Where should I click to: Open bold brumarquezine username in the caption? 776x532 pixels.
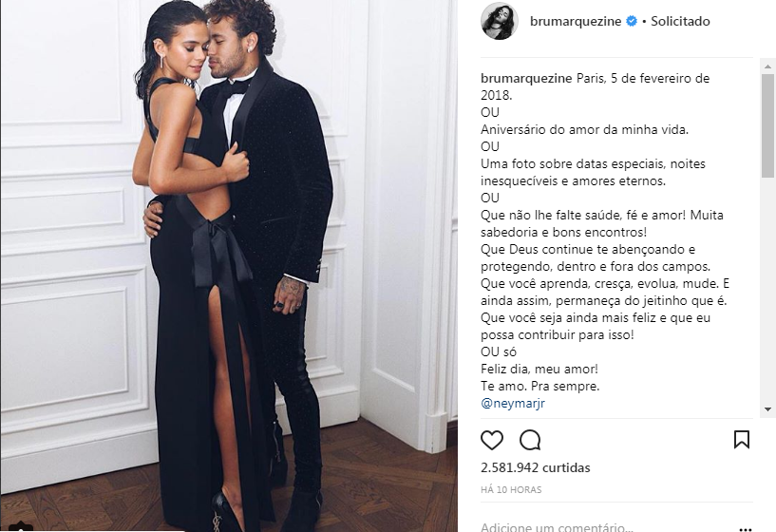pyautogui.click(x=526, y=78)
